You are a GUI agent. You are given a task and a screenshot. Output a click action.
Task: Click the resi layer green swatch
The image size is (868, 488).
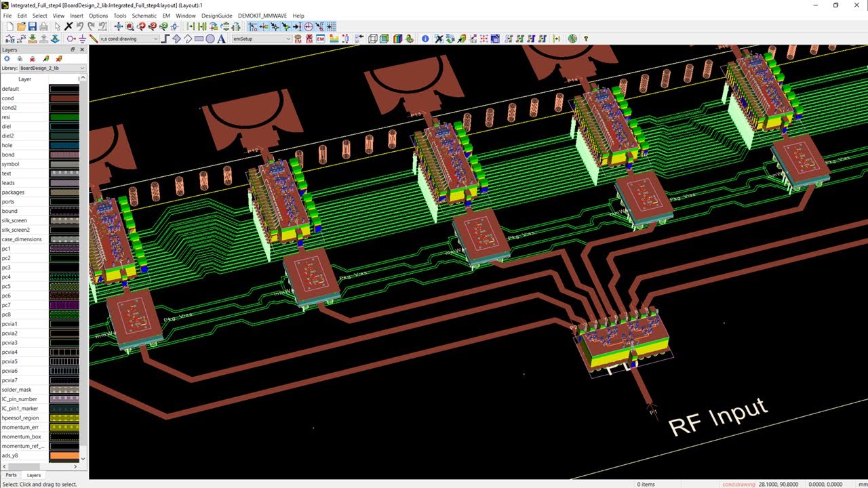pos(64,117)
